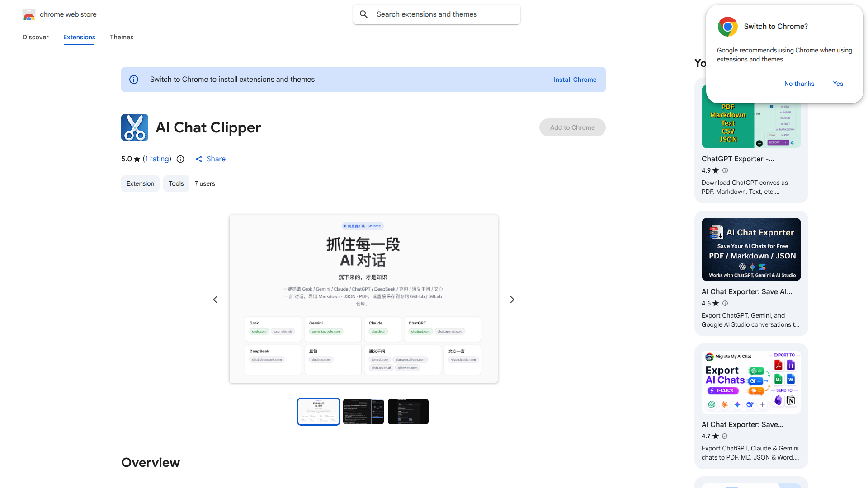Click the Chrome Web Store logo
Screen dimensions: 868x488
coord(29,15)
